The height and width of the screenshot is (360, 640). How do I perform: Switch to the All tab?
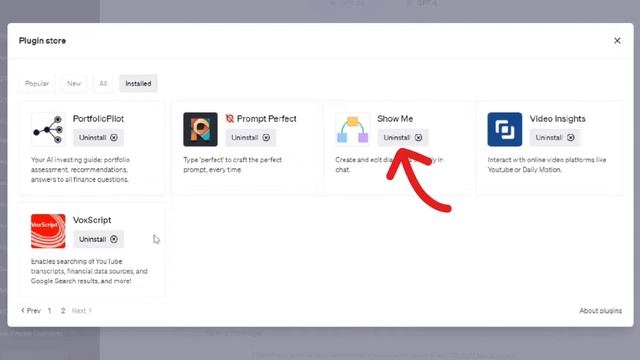(103, 83)
